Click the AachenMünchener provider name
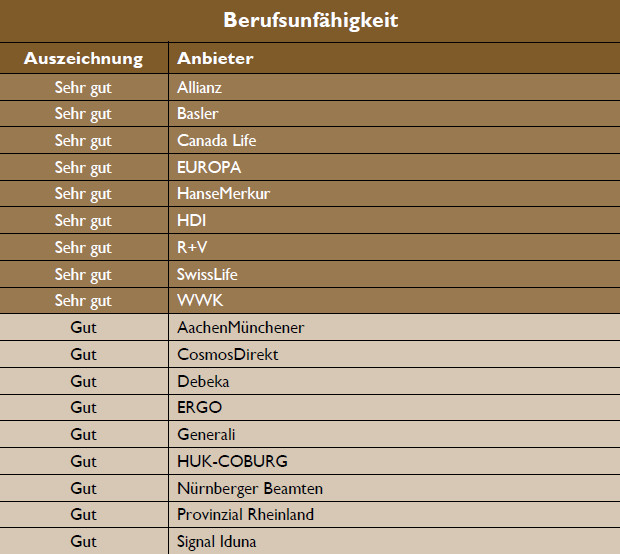 coord(240,327)
